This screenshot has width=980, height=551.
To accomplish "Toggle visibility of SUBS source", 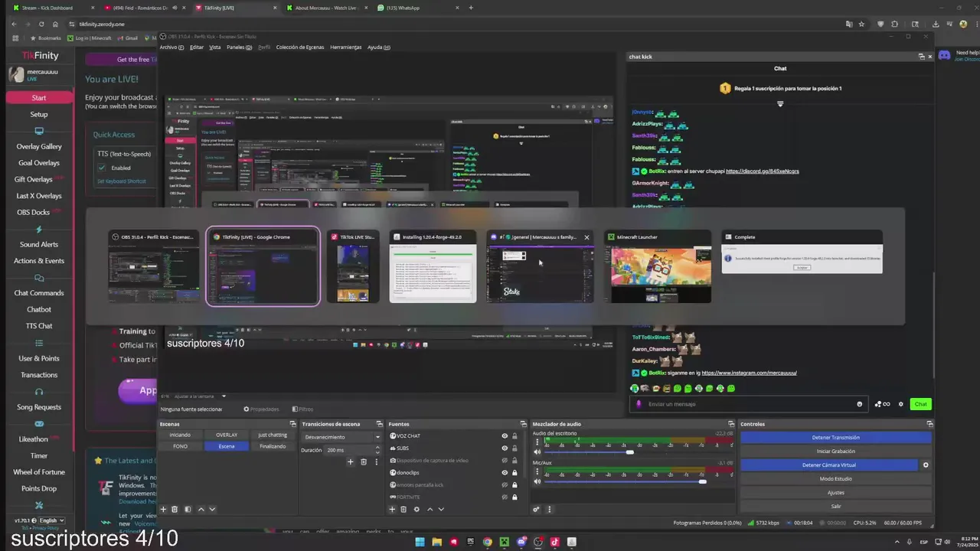I will pos(505,448).
